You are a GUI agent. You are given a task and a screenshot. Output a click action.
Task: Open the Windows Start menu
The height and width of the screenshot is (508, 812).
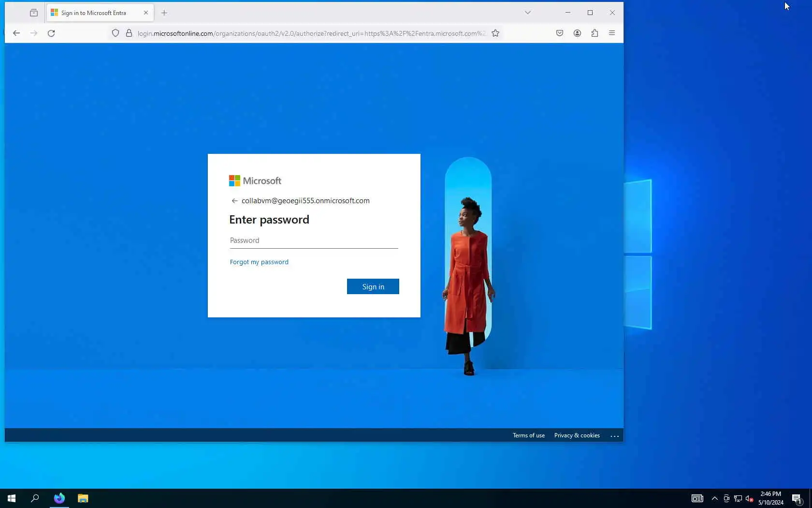coord(12,498)
